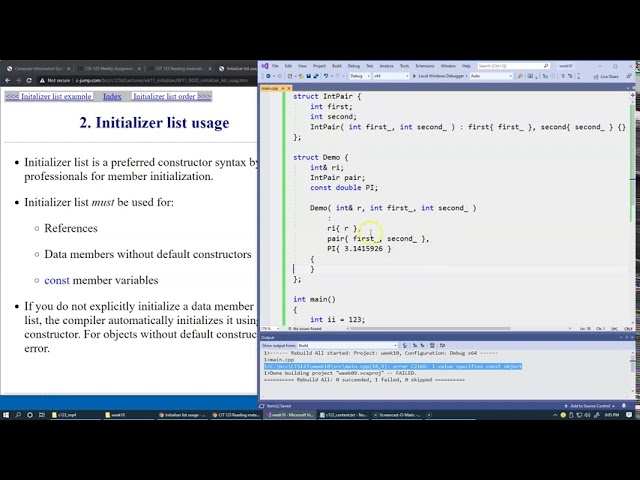Open the Windows Start menu
640x480 pixels.
[x=6, y=415]
